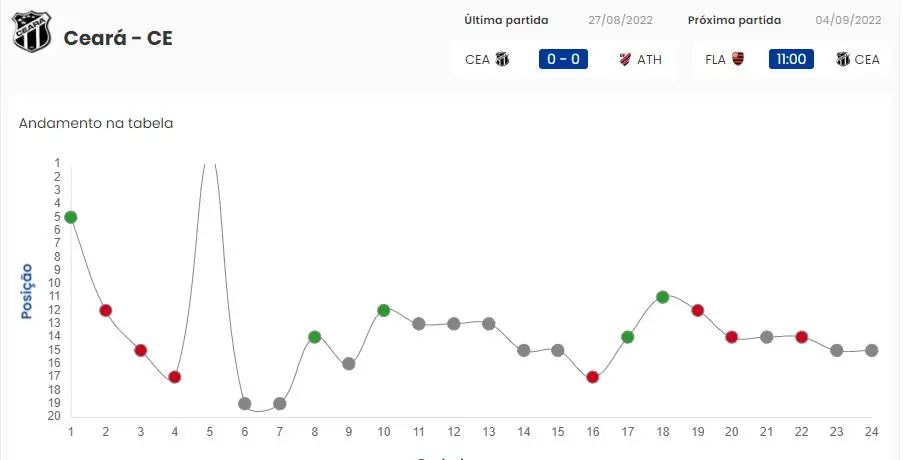Select the gray data point at round 24
The width and height of the screenshot is (905, 460).
click(872, 350)
